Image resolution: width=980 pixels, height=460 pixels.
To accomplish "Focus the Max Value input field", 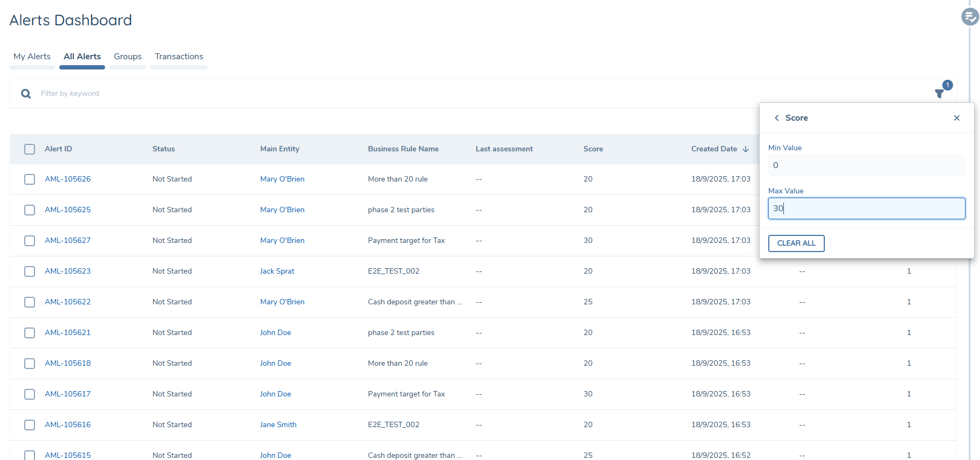I will coord(866,208).
